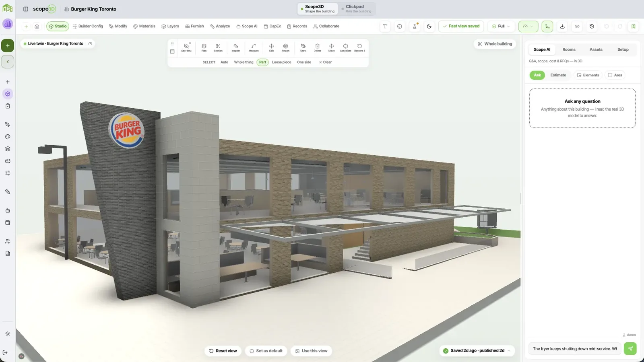
Task: Activate the Section scissors tool
Action: 218,47
